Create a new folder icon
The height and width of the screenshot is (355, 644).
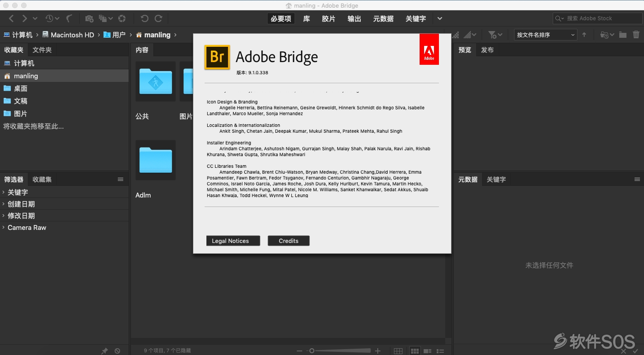point(623,35)
